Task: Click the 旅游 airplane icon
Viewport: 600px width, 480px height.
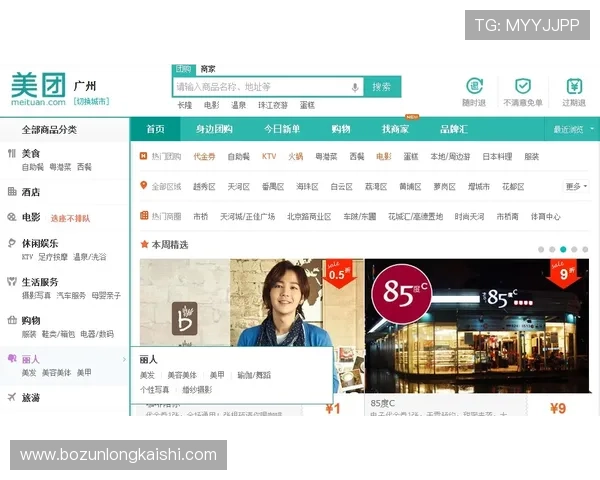Action: 12,397
